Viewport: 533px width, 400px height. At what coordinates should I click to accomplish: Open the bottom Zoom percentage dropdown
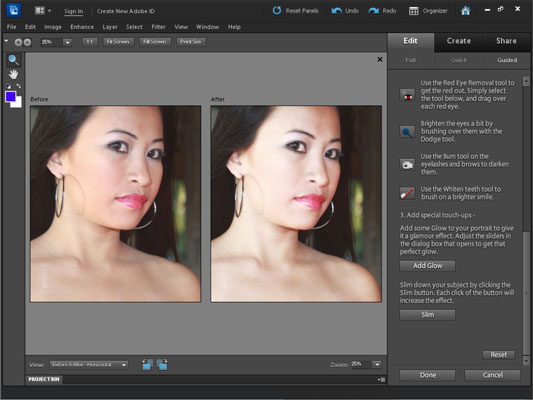coord(377,365)
